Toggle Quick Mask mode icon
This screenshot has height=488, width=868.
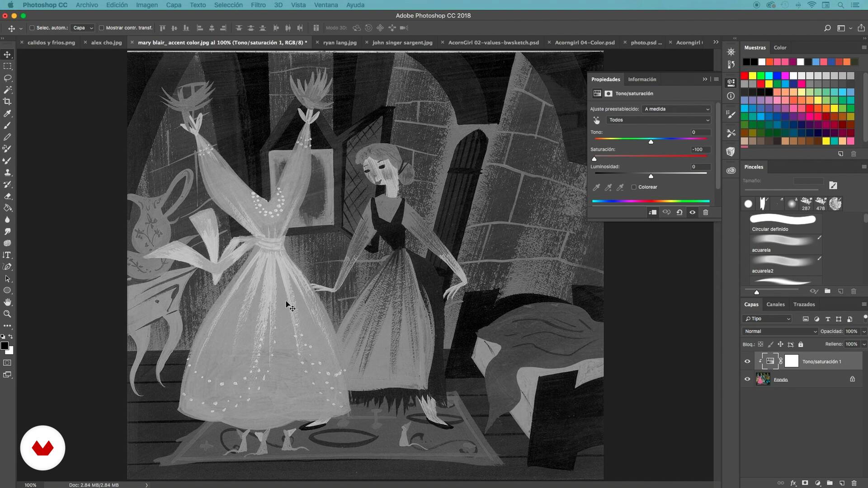(7, 363)
